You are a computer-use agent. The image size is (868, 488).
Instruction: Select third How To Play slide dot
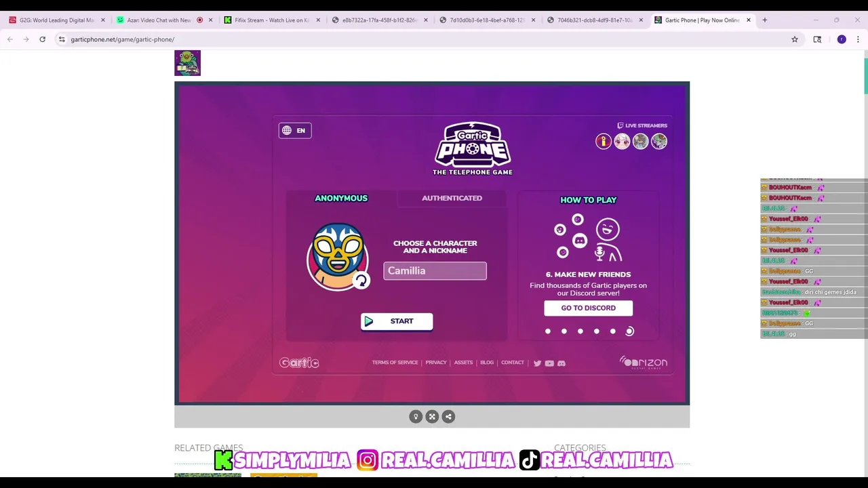coord(580,331)
